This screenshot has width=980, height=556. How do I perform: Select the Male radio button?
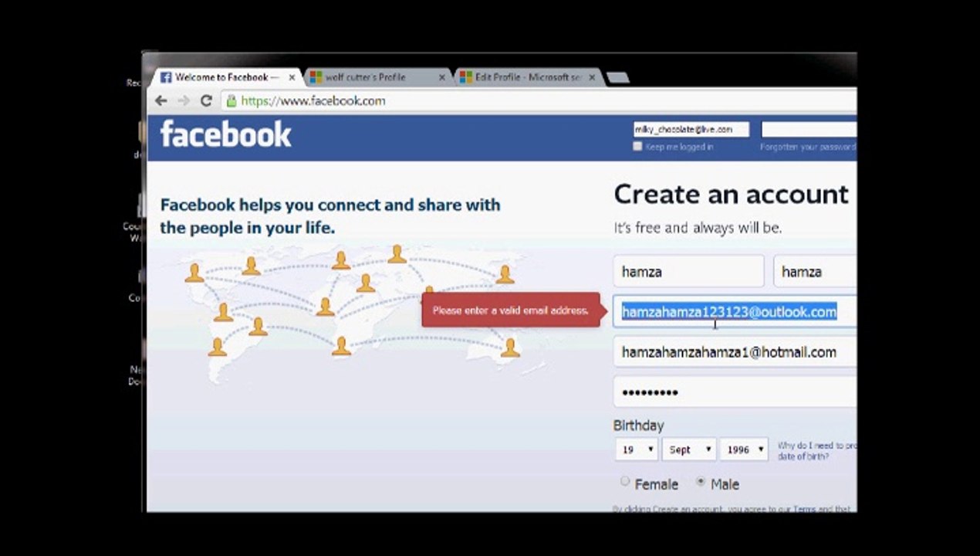[x=701, y=482]
